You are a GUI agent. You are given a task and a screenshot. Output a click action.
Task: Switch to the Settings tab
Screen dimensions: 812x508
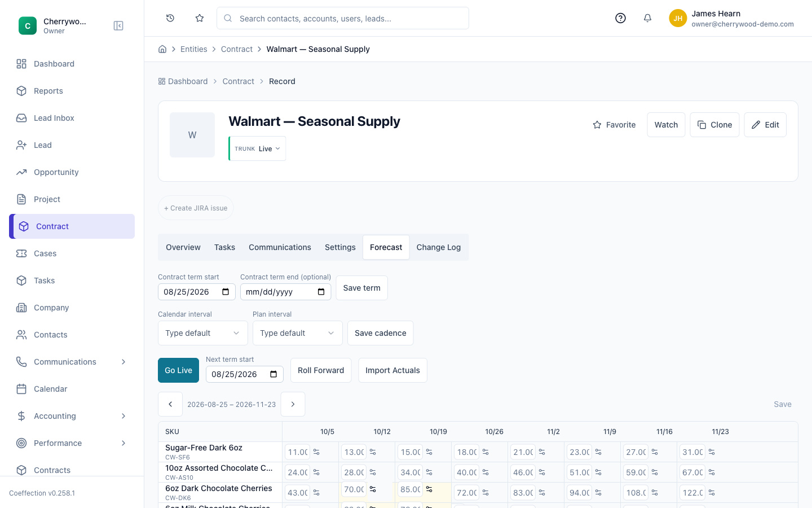[x=340, y=247]
